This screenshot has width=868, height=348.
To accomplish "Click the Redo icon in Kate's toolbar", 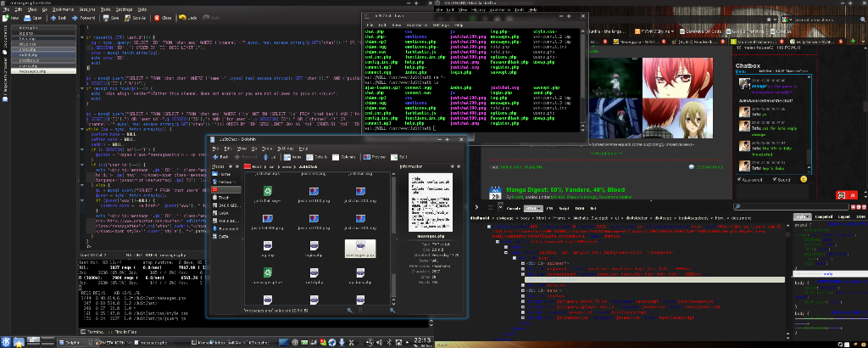I will pyautogui.click(x=206, y=18).
